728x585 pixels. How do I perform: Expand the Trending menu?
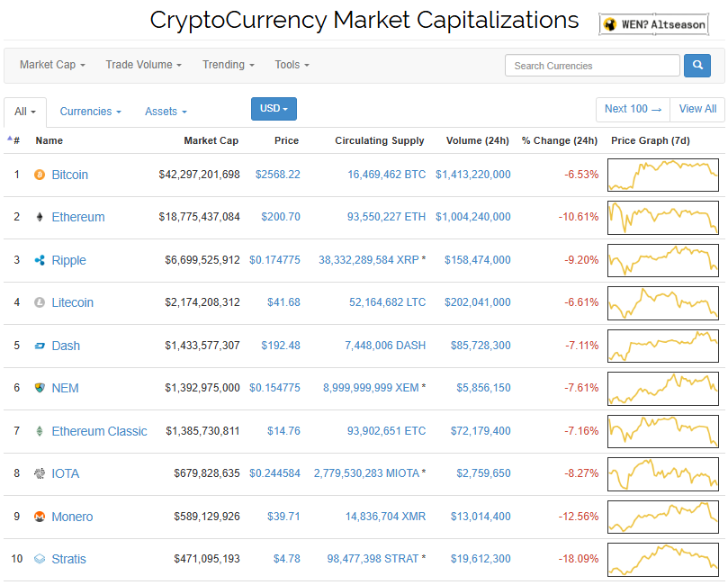tap(228, 65)
